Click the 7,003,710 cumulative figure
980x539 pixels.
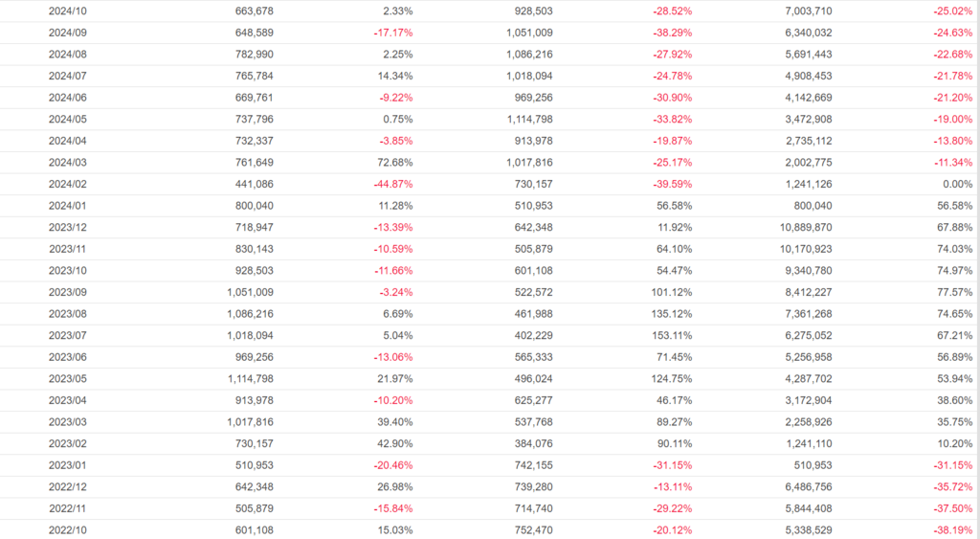pos(807,11)
